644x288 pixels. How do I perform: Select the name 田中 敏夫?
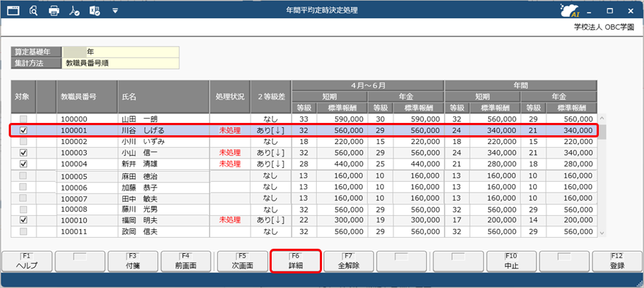tap(140, 199)
